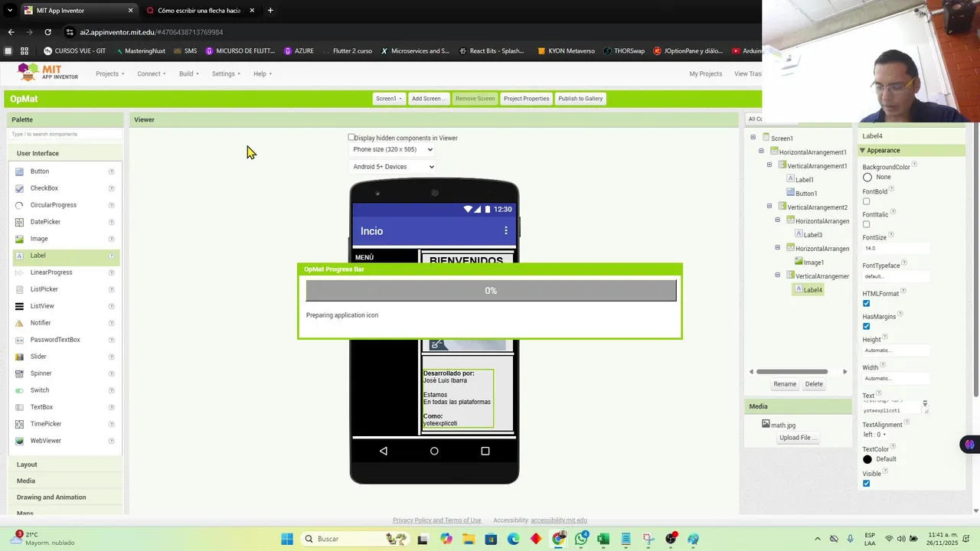980x551 pixels.
Task: Select the Image component icon in Palette
Action: point(20,239)
